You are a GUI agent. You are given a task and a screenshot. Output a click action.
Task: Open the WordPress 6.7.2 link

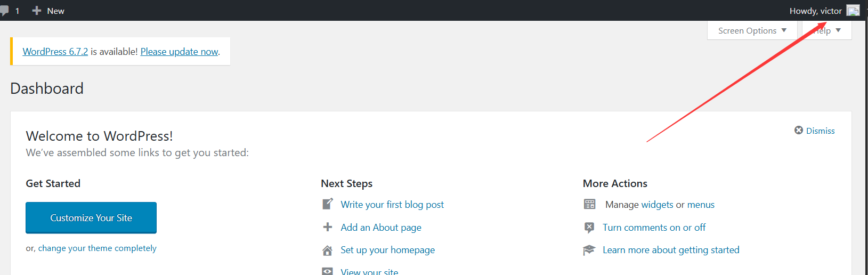click(55, 52)
